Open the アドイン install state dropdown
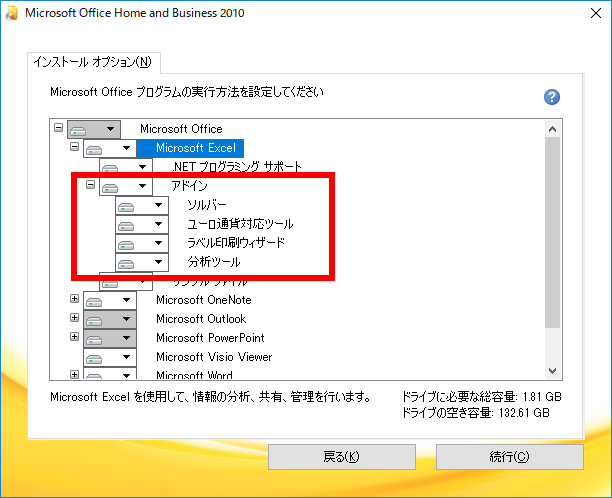Viewport: 612px width, 498px height. point(126,186)
